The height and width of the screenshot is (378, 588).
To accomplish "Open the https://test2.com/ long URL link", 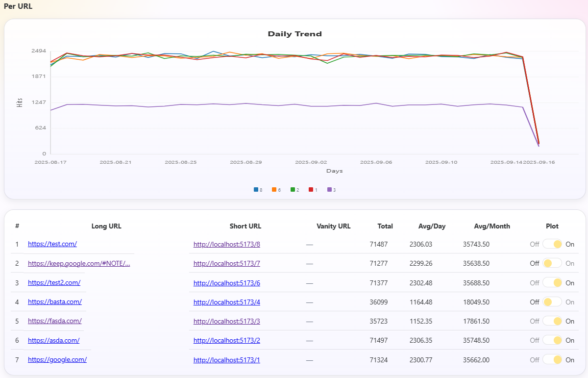I will (x=54, y=282).
